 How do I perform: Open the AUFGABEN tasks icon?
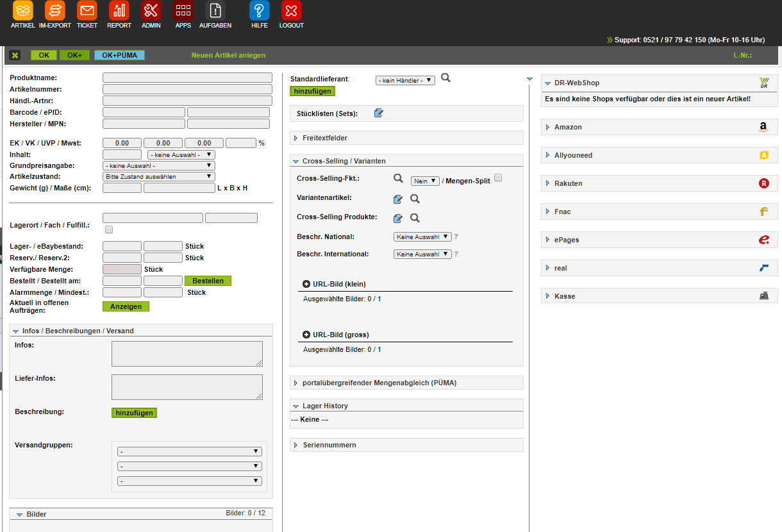215,10
